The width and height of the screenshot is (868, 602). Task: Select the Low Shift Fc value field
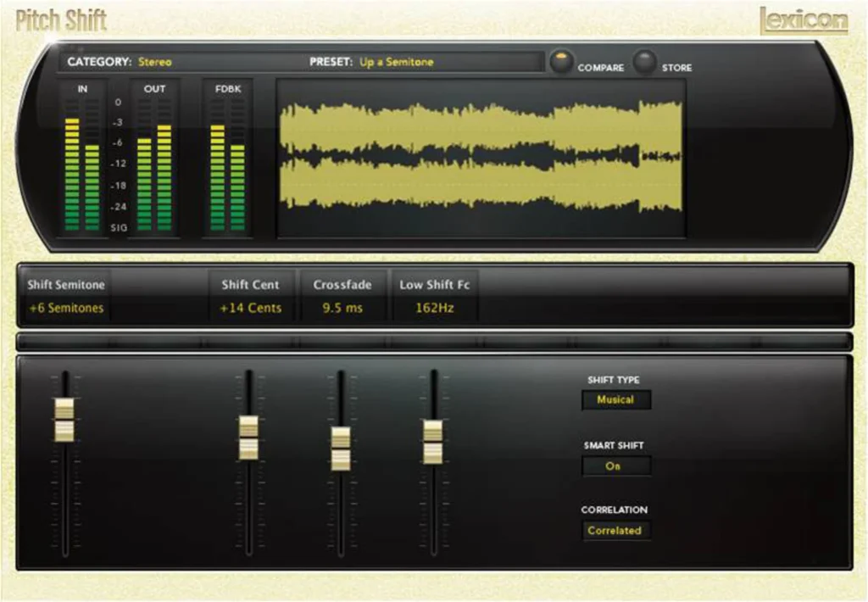coord(435,308)
